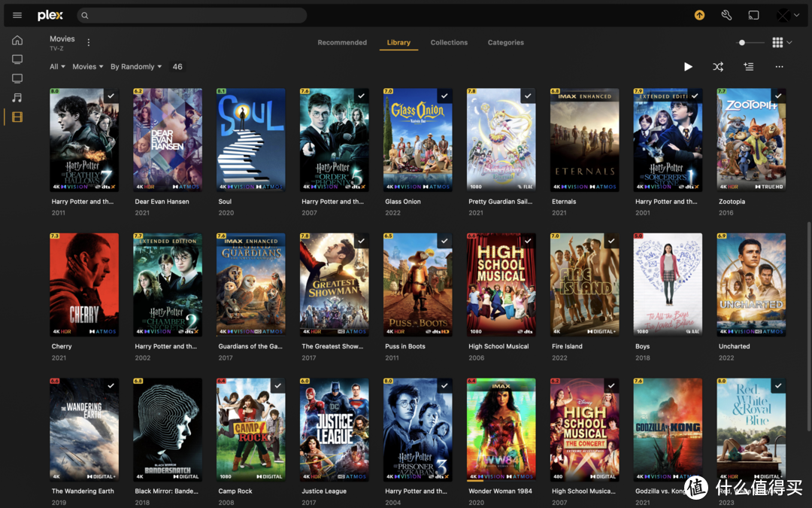
Task: Click the Movies library heading
Action: coord(62,39)
